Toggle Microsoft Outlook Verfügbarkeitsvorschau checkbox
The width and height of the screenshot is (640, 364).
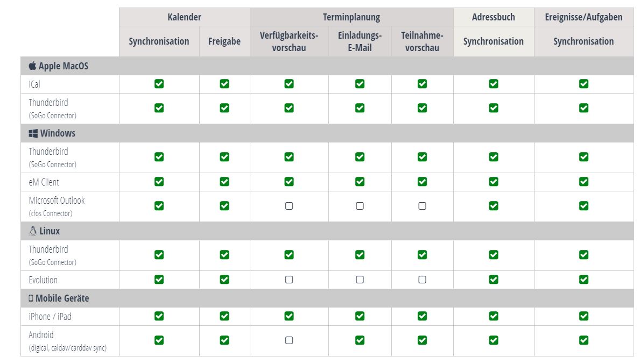[x=289, y=206]
